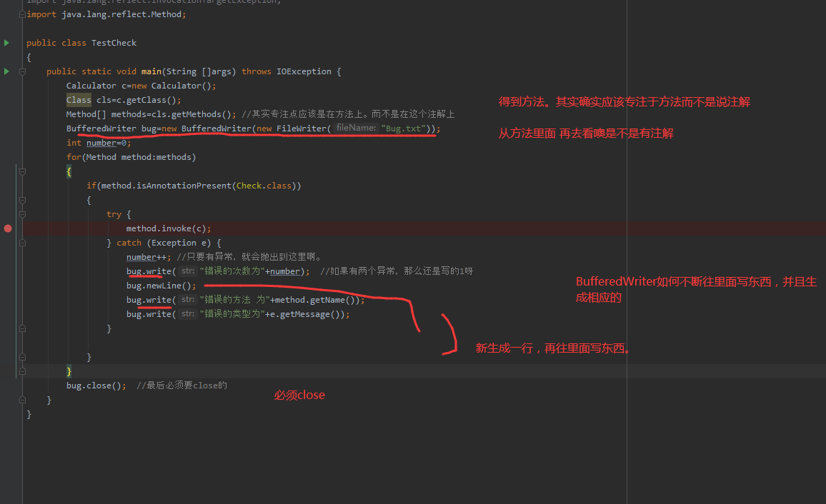Click comment //最后必须要close的
The height and width of the screenshot is (504, 826).
coord(181,385)
